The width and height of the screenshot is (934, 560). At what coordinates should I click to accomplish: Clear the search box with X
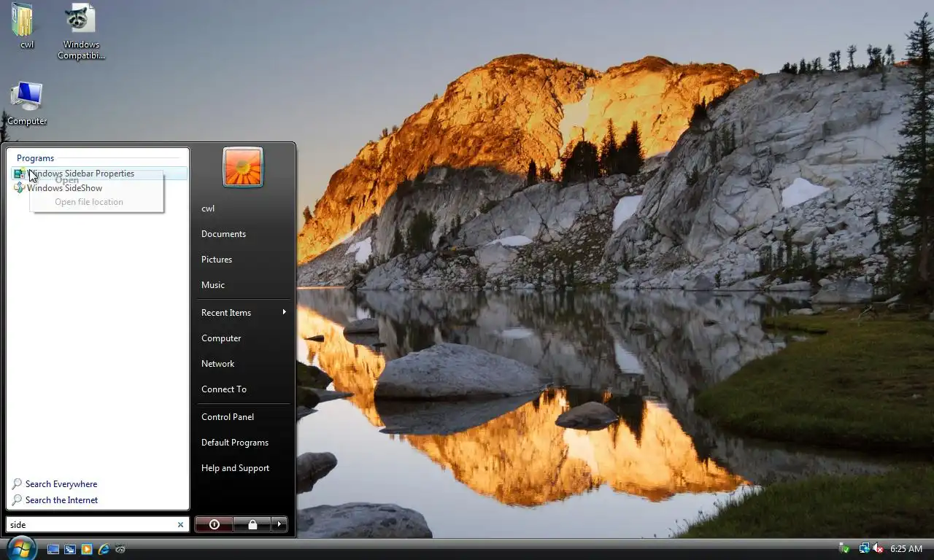coord(180,525)
